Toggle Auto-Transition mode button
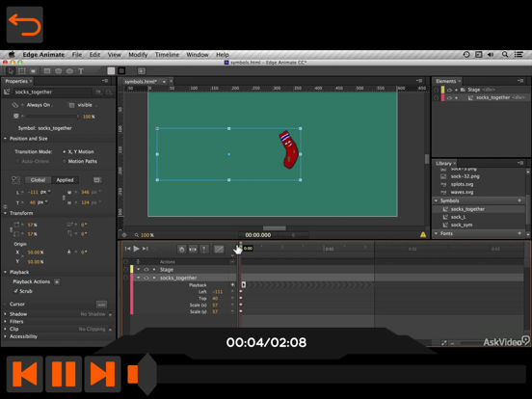Viewport: 532px width, 399px height. (193, 250)
